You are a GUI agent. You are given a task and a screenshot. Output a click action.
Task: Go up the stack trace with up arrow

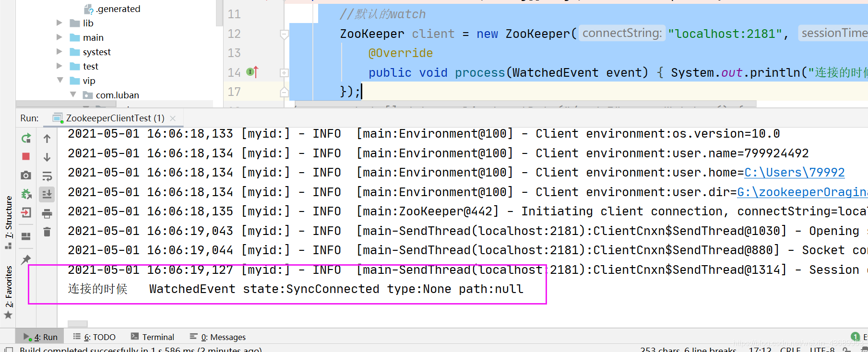pos(47,139)
